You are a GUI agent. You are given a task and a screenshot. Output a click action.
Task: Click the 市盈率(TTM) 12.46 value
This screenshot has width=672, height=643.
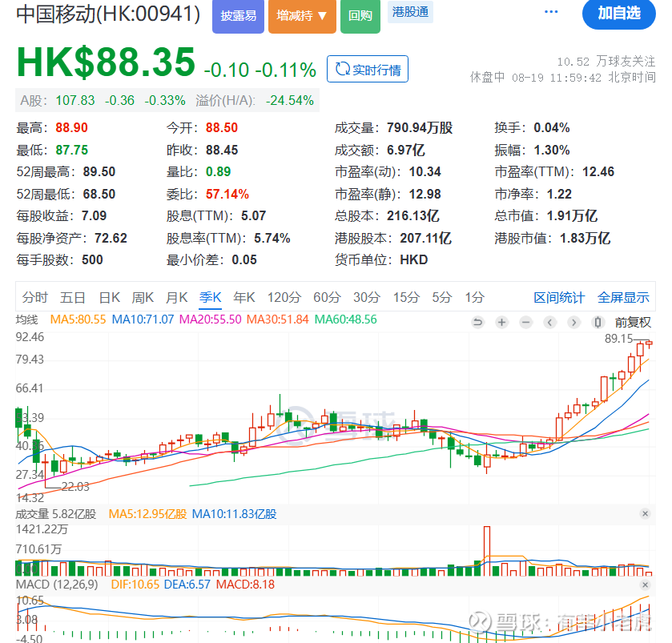[x=598, y=172]
